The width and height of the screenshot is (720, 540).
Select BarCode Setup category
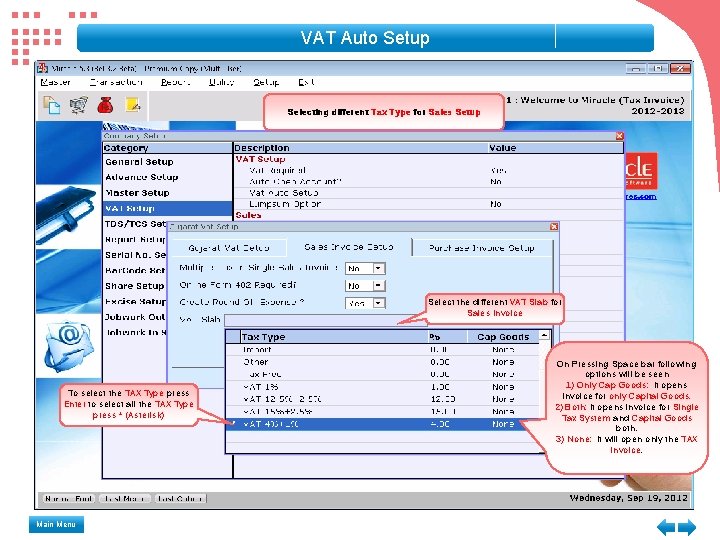click(135, 270)
